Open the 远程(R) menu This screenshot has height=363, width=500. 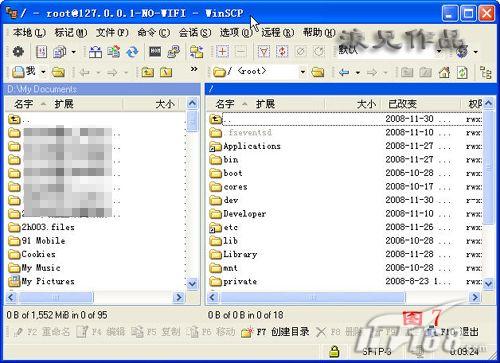pyautogui.click(x=277, y=33)
